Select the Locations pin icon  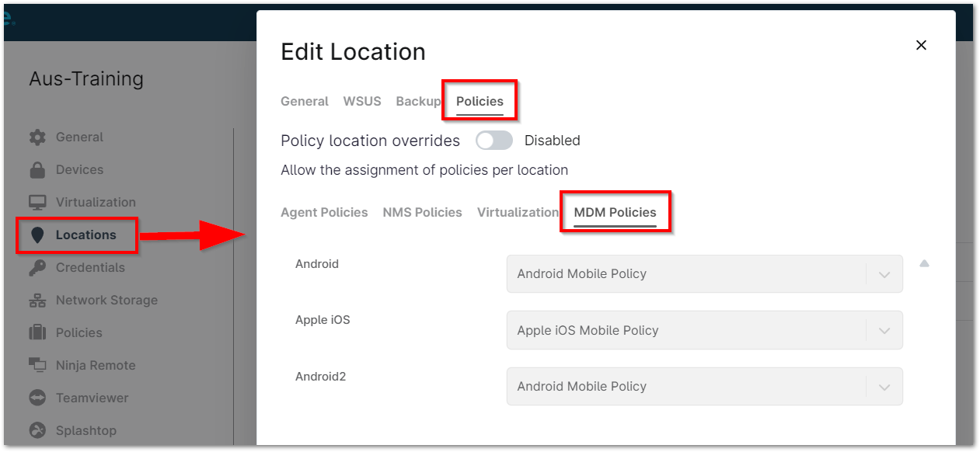37,235
